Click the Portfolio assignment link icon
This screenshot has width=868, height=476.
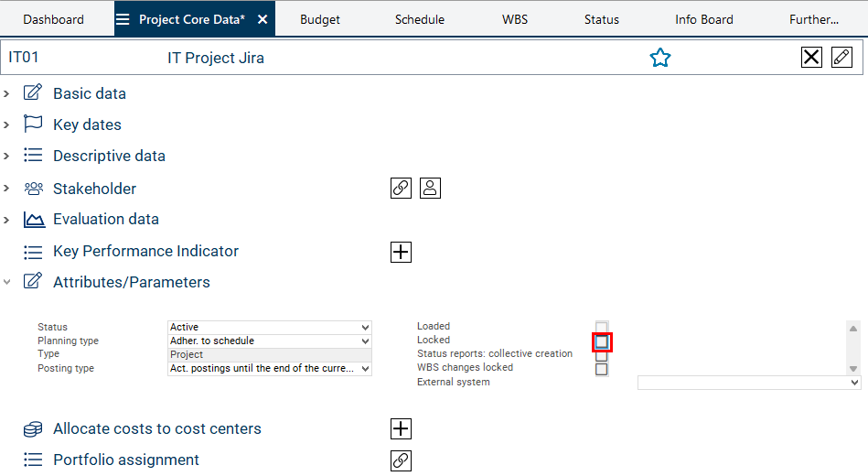pyautogui.click(x=401, y=460)
